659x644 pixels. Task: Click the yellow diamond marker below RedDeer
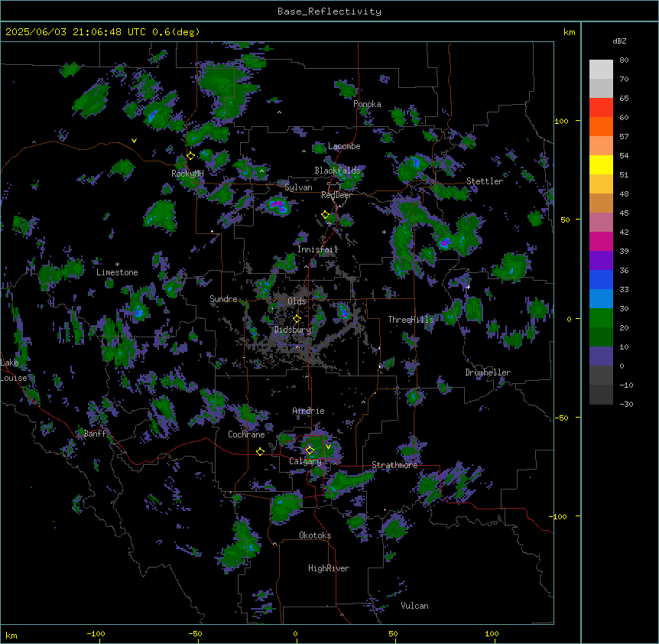pos(326,215)
